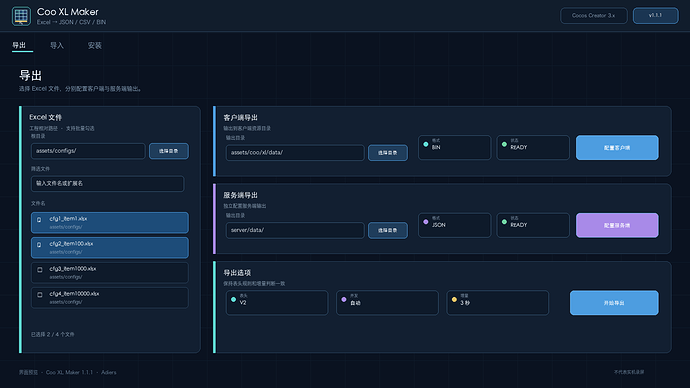Uncheck the cfg1_item1.xlsx file checkbox
Screen dimensions: 690x388
click(x=39, y=220)
